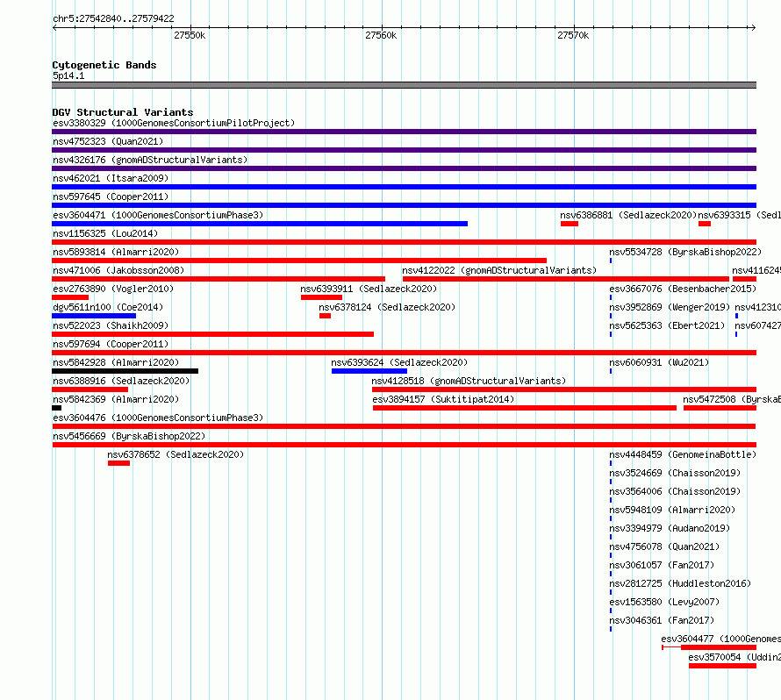Open the nsv4326176 (gnomADStructuralVariants) label
781x700 pixels.
pyautogui.click(x=150, y=160)
